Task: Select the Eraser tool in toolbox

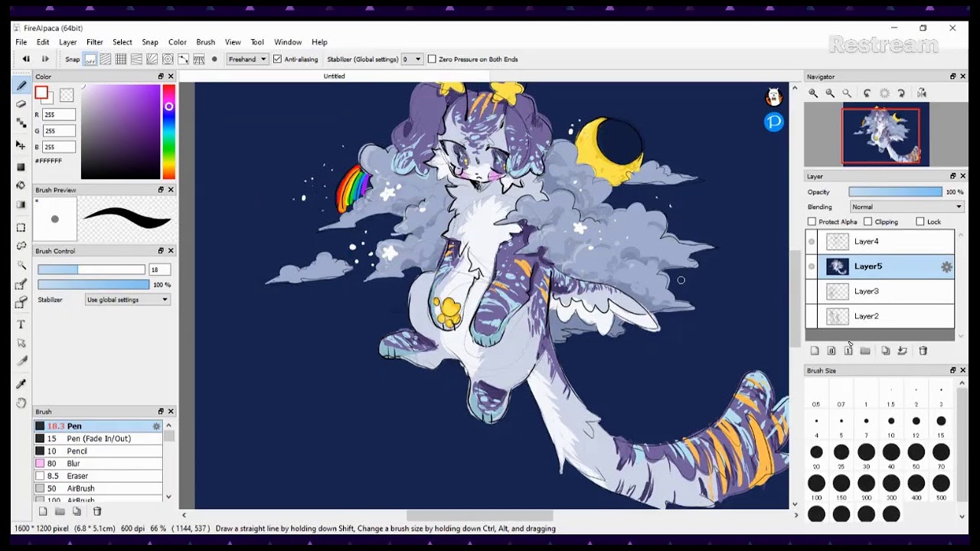Action: pos(21,104)
